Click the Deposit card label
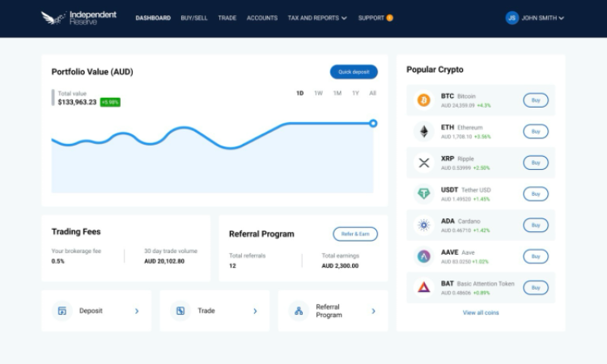 point(91,311)
